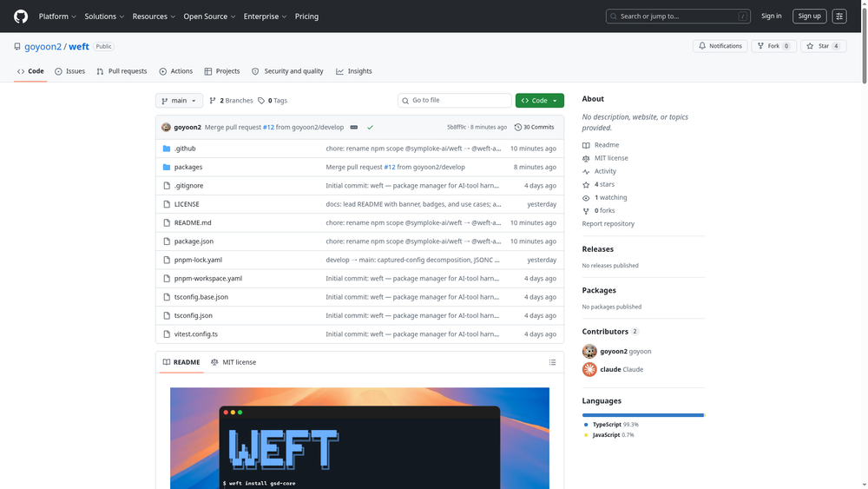868x489 pixels.
Task: Click the history clock icon beside 30 Commits
Action: (x=518, y=128)
